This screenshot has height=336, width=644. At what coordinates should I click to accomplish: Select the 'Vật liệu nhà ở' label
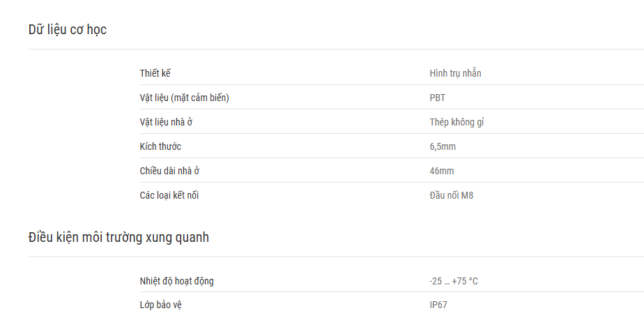tap(166, 122)
